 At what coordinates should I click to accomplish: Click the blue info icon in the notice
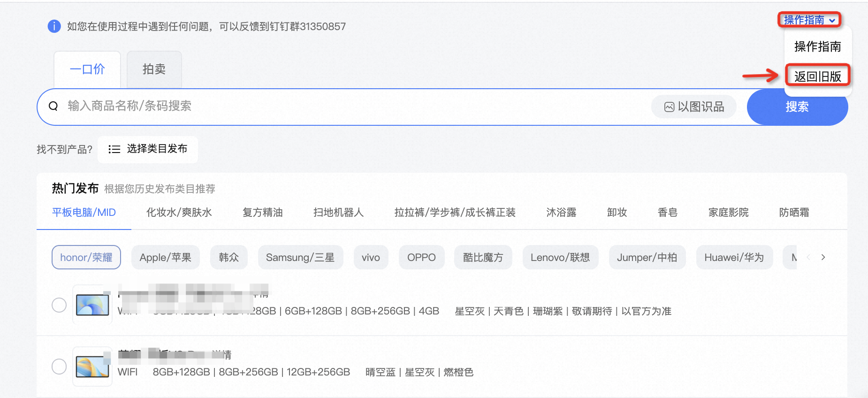pos(54,26)
